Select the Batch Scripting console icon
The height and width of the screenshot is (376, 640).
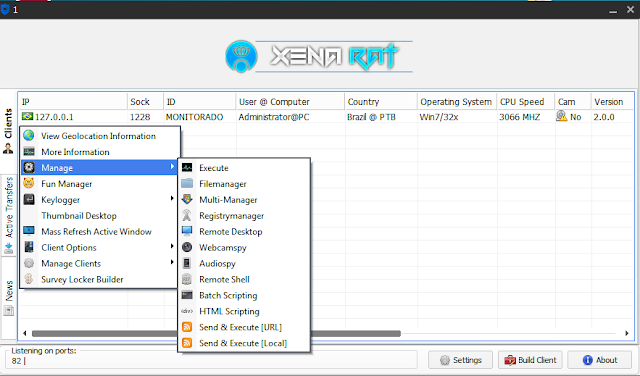(187, 295)
